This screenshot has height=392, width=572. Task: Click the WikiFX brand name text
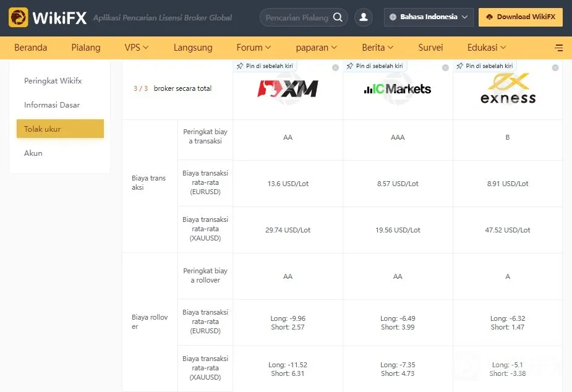click(59, 17)
